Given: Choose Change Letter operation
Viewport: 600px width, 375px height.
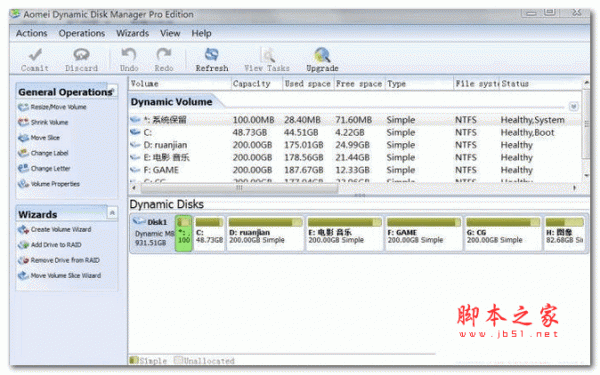Looking at the screenshot, I should coord(44,168).
